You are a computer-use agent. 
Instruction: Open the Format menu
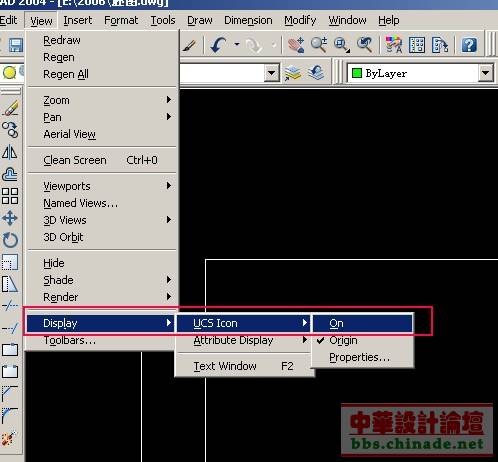coord(121,20)
